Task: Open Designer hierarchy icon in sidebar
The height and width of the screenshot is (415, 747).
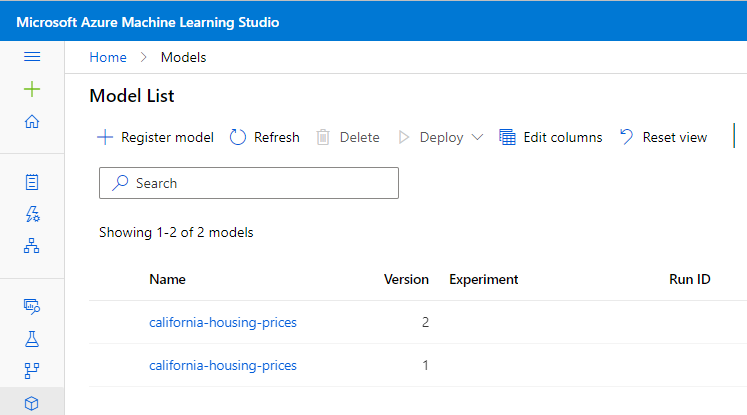Action: point(32,246)
